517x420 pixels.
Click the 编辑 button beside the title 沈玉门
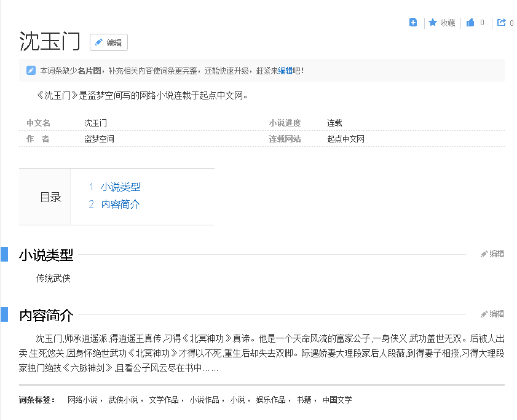(x=109, y=42)
